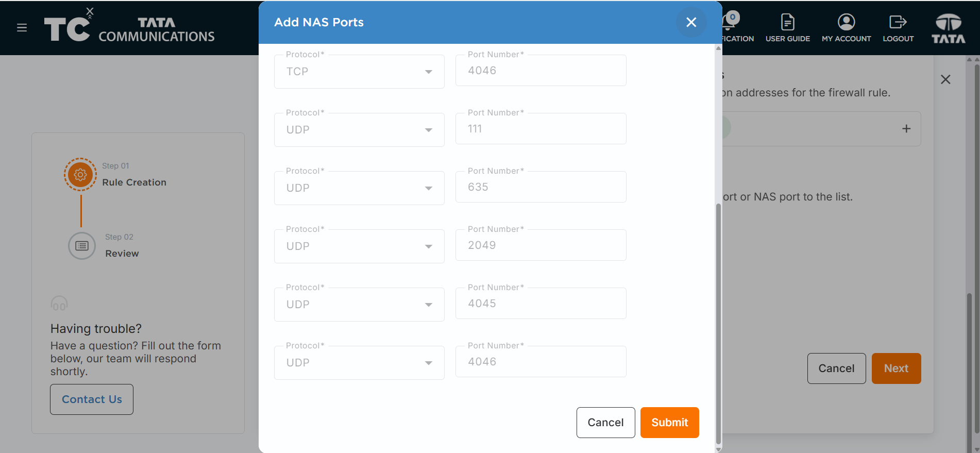
Task: Open the UDP protocol dropdown for port 4045
Action: (x=359, y=305)
